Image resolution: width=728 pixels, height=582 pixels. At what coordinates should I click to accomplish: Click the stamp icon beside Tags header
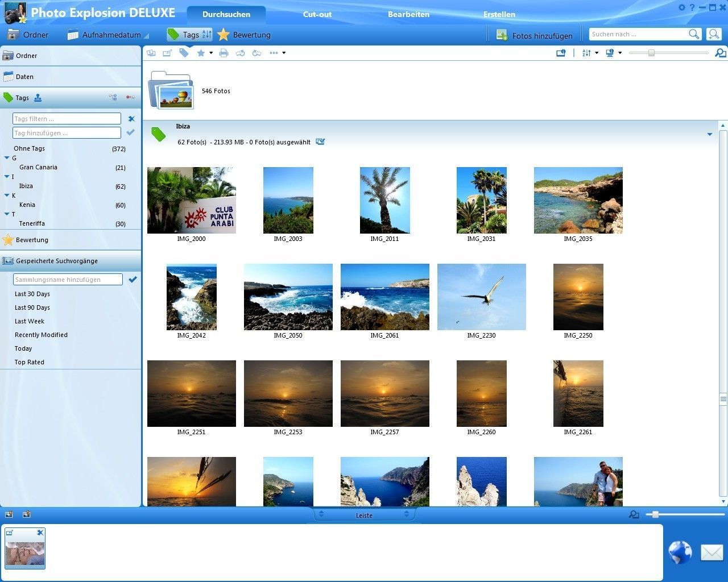[38, 98]
